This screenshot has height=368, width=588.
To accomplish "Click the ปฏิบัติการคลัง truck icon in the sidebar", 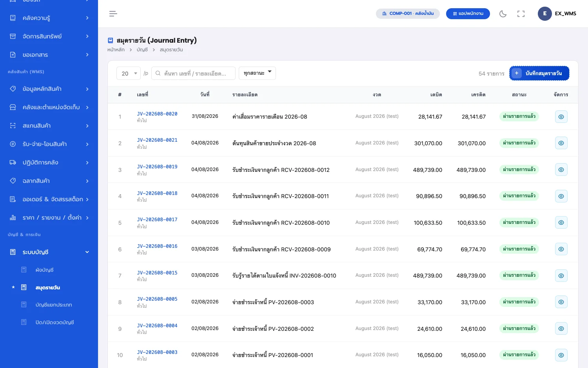I will pos(13,162).
